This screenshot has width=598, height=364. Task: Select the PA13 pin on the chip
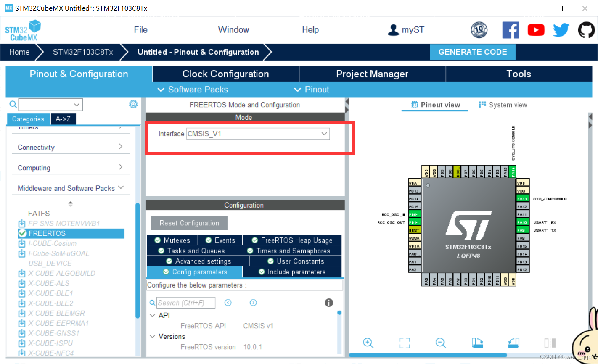[522, 199]
